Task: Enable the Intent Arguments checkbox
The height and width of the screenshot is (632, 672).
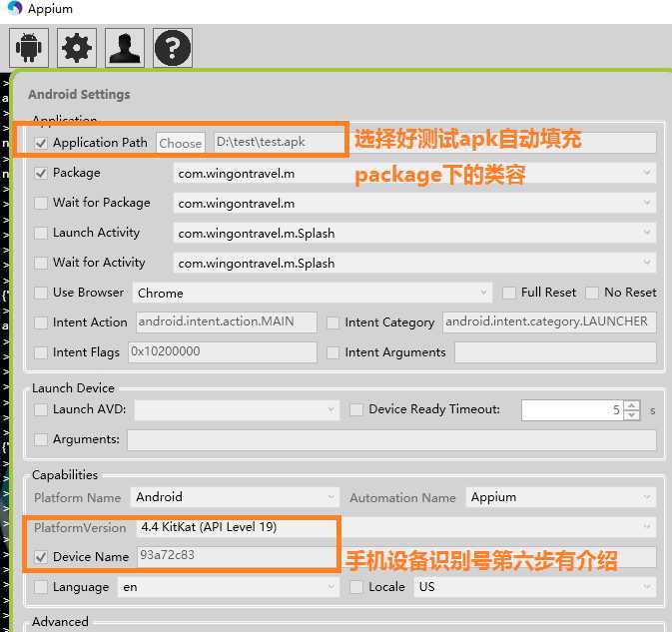Action: pyautogui.click(x=333, y=352)
